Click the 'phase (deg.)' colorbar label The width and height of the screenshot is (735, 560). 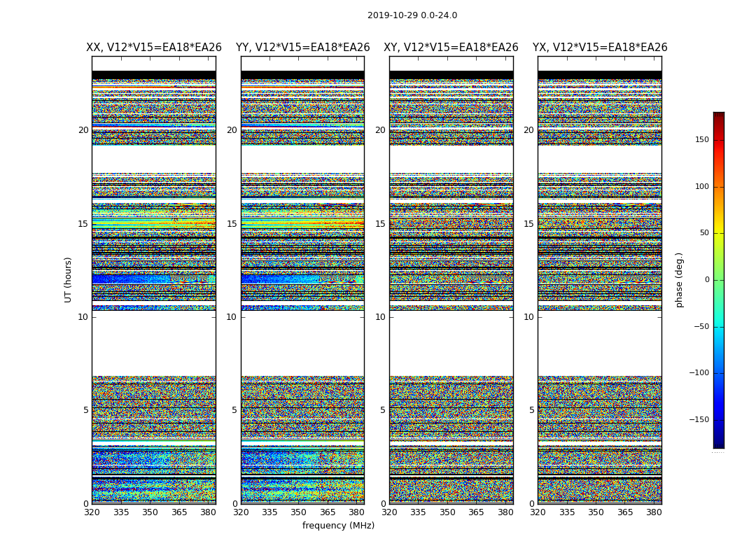679,280
